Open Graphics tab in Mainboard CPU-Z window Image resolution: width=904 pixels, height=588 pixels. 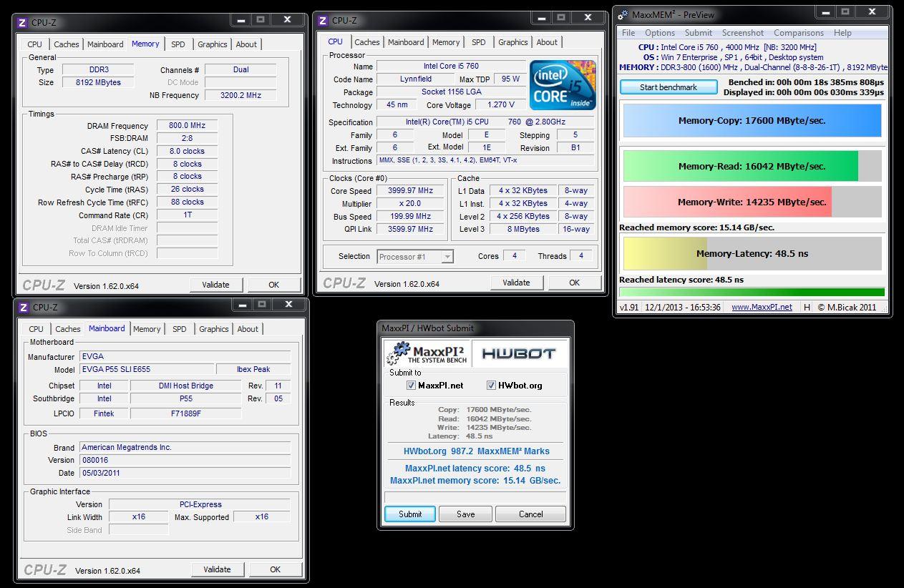tap(214, 329)
